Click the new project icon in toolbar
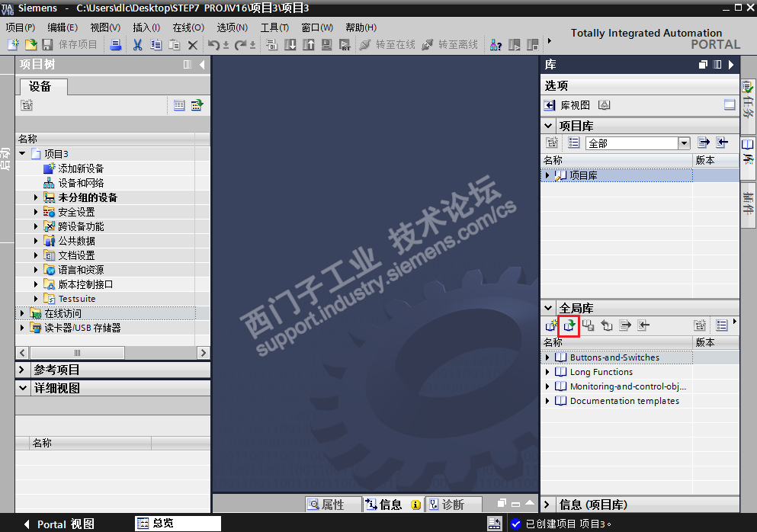 pos(13,45)
